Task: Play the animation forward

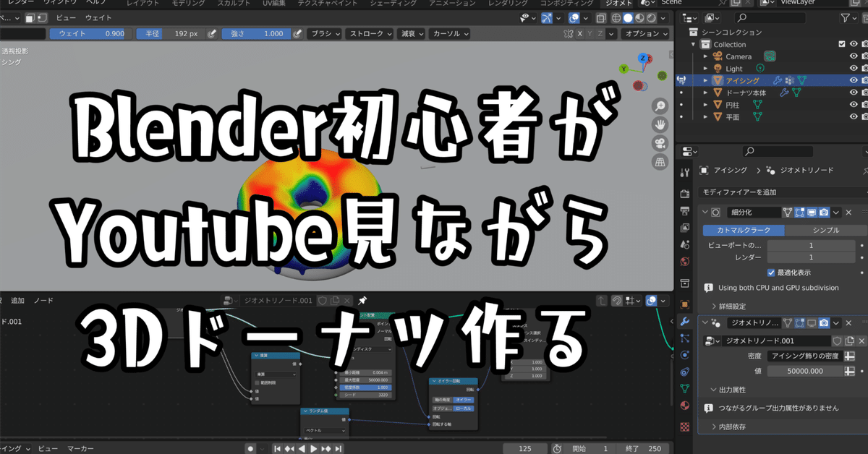Action: (x=314, y=449)
